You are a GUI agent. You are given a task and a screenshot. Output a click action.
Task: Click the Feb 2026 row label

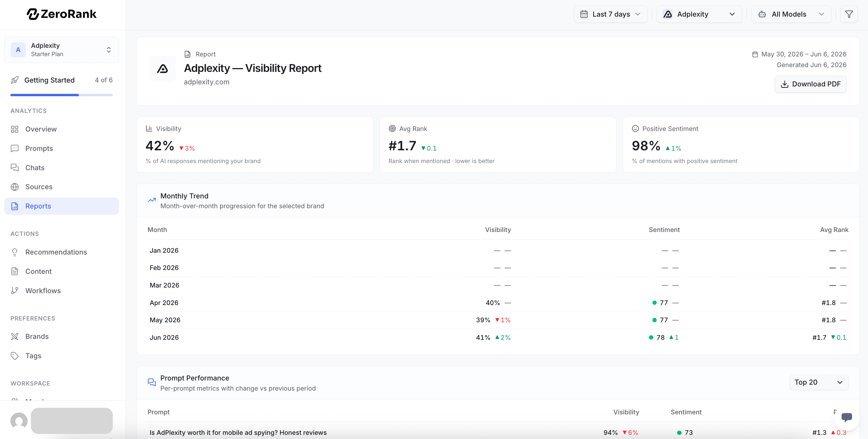coord(164,268)
